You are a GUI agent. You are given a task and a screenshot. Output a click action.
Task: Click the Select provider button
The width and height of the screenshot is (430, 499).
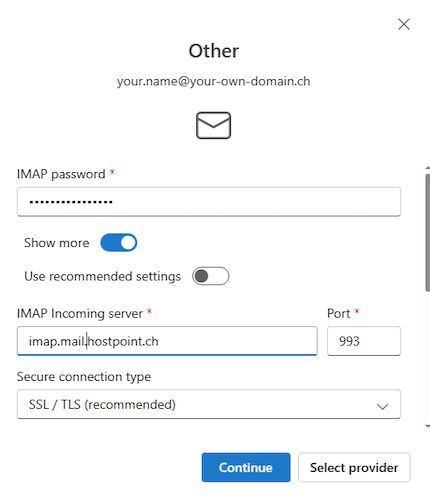click(x=354, y=467)
